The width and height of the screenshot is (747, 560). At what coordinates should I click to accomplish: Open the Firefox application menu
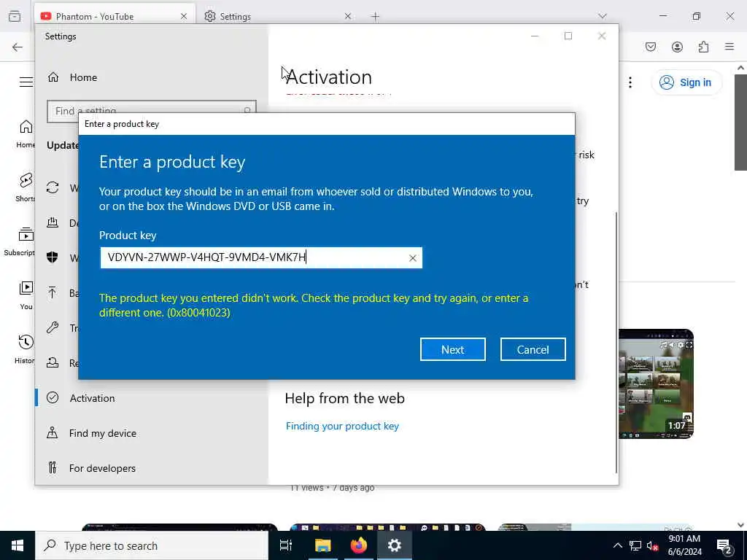[729, 47]
